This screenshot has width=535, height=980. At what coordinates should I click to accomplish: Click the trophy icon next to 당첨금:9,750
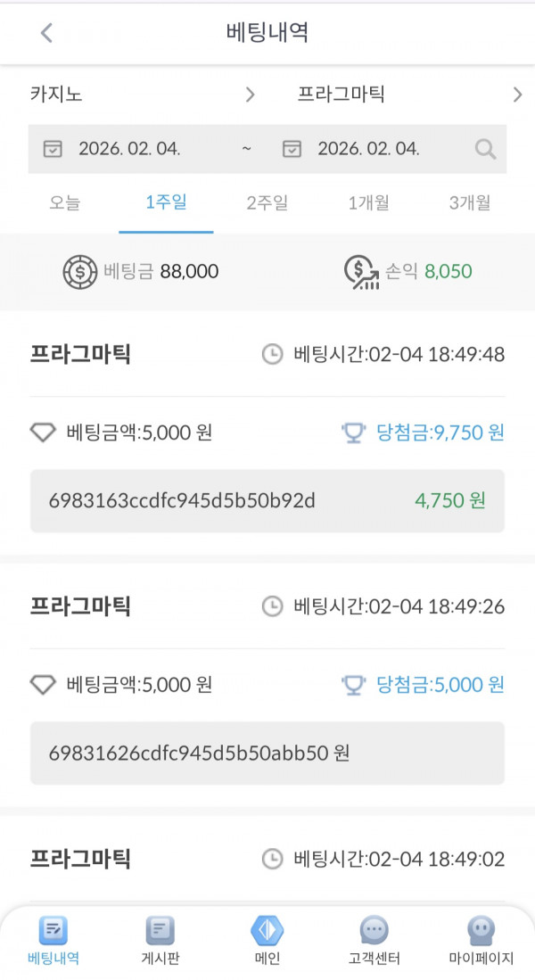tap(355, 432)
